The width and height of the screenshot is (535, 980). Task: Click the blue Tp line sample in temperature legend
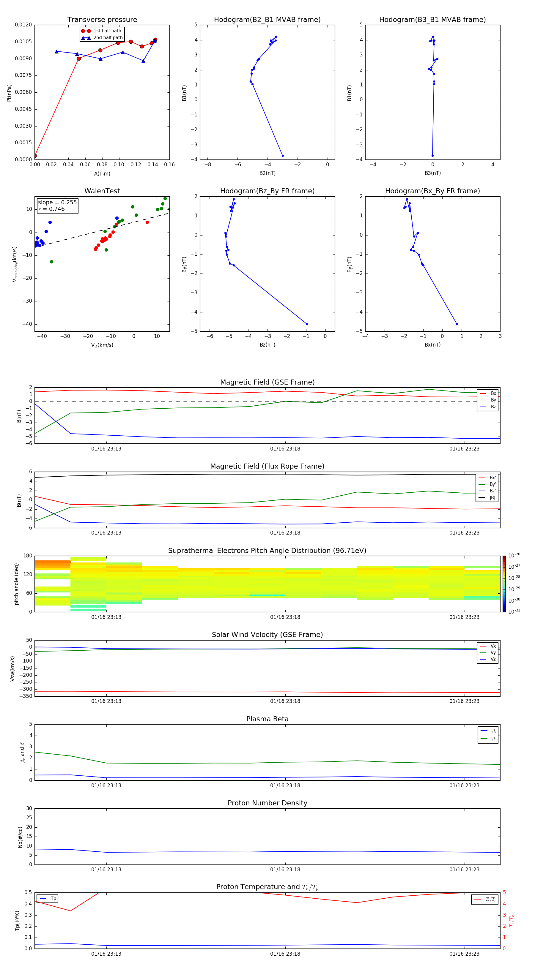43,899
